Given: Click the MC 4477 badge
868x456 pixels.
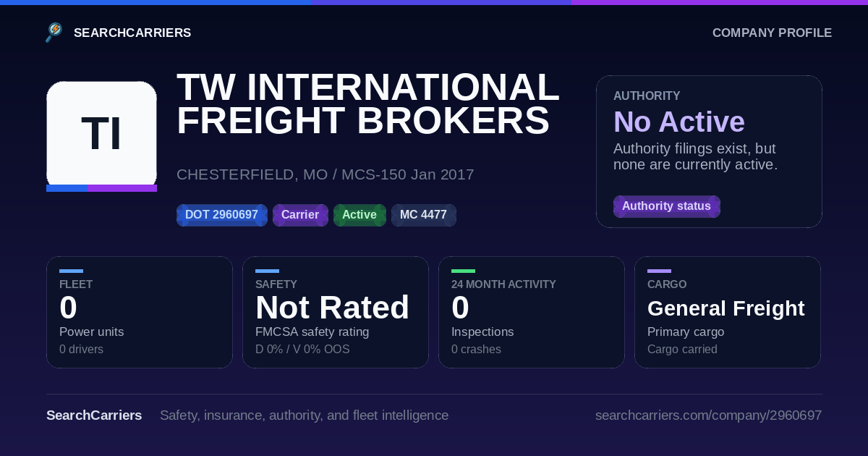Looking at the screenshot, I should point(423,215).
